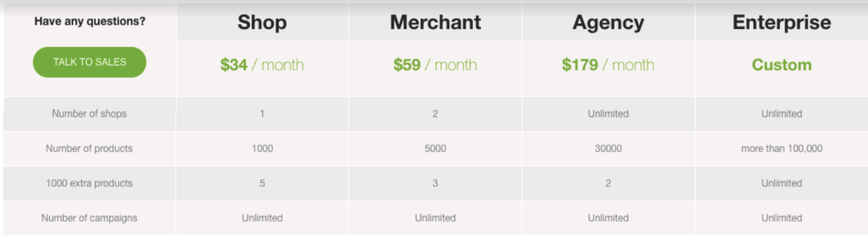The image size is (868, 242).
Task: Click the 5000 products cell under Merchant
Action: pyautogui.click(x=435, y=148)
